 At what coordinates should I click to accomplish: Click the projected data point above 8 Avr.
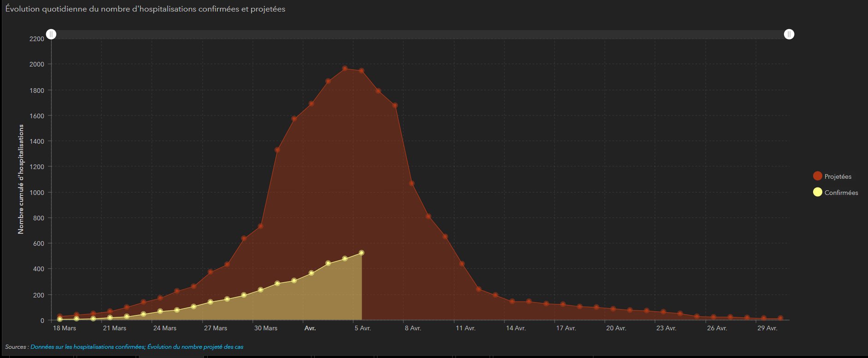[412, 183]
